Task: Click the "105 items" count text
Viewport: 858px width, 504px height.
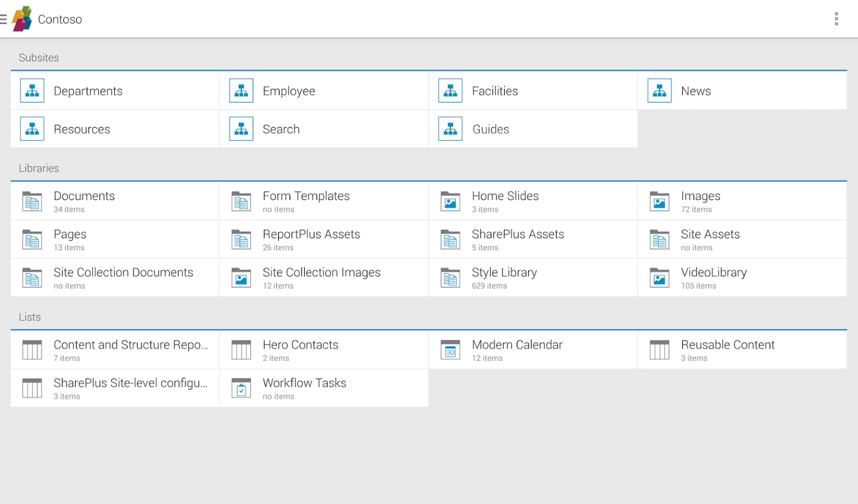Action: coord(698,286)
